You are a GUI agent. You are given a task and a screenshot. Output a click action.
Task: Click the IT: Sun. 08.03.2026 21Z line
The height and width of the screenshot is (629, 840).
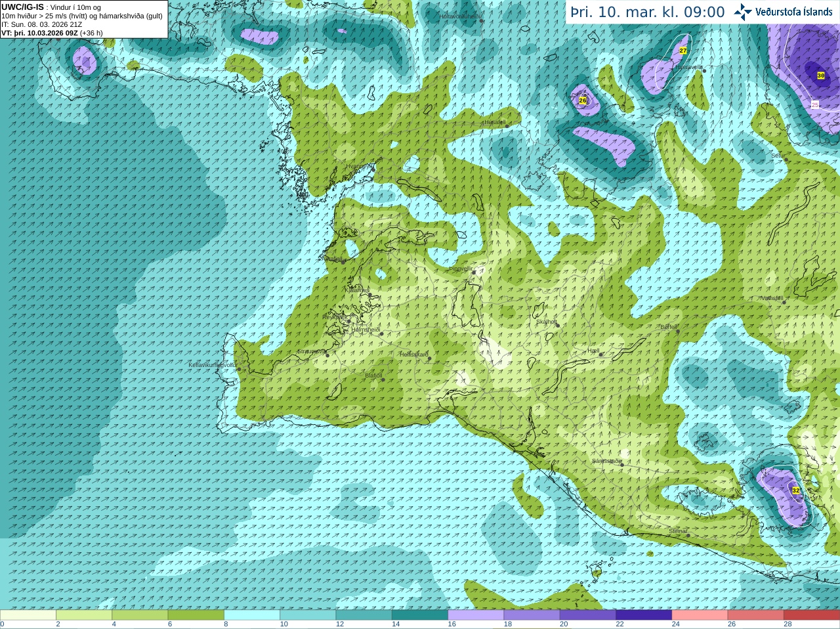tap(41, 24)
